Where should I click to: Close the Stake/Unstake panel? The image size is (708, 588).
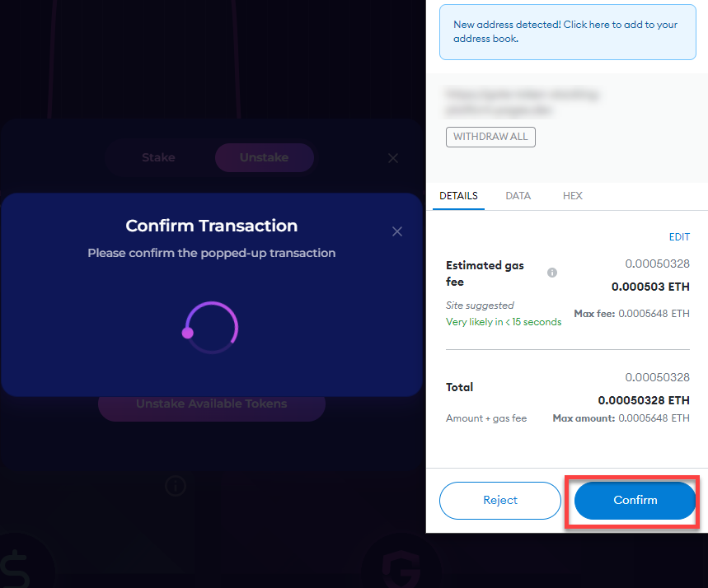point(393,157)
